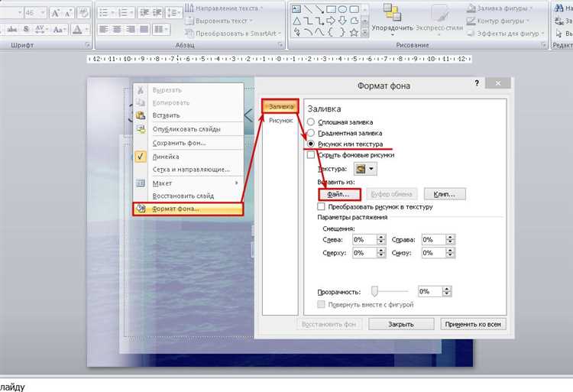Center text in paragraph group
The height and width of the screenshot is (392, 573).
click(x=117, y=29)
